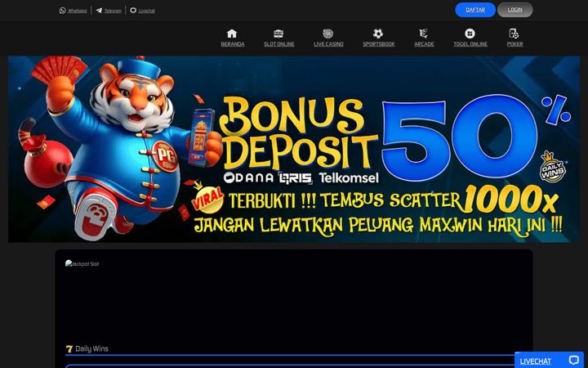Click the Arcade game icon
588x368 pixels.
click(x=424, y=34)
